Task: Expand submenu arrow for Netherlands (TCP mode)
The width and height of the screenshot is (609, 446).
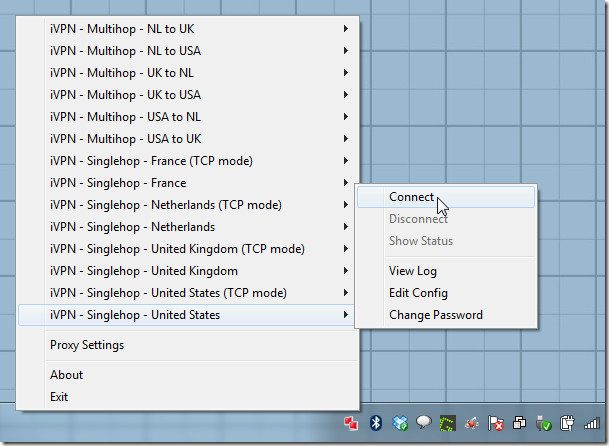Action: (345, 205)
